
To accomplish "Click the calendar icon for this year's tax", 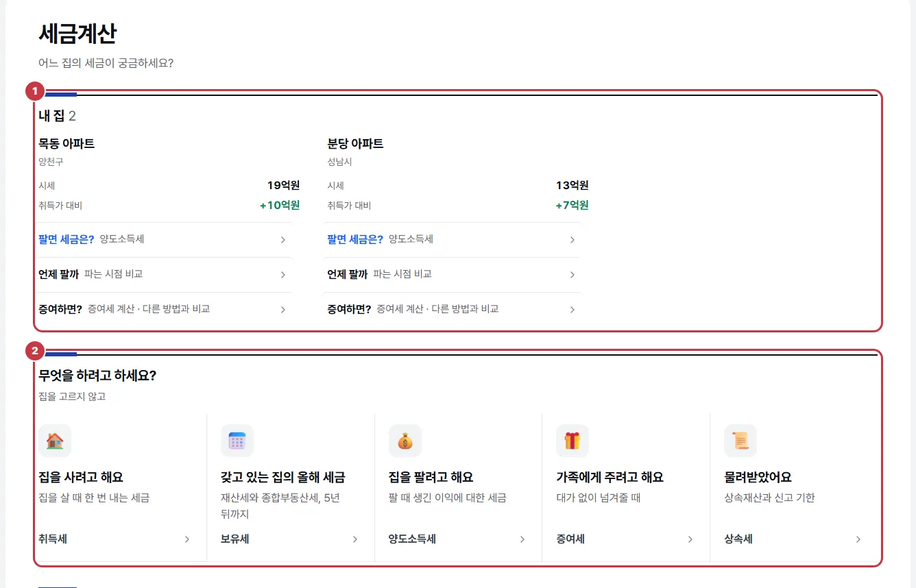I will [237, 441].
